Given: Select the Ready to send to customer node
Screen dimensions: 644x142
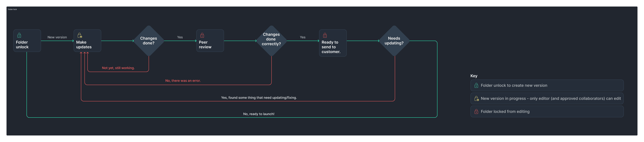Looking at the screenshot, I should tap(333, 43).
